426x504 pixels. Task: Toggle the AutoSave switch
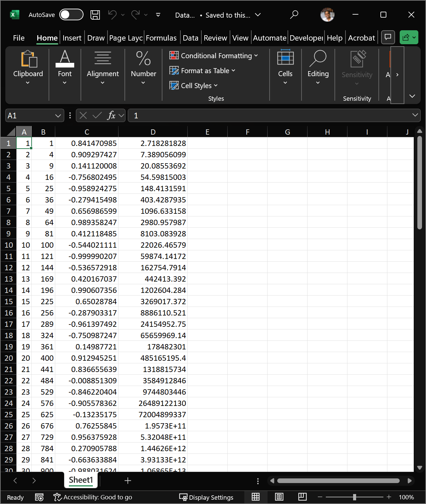point(71,15)
